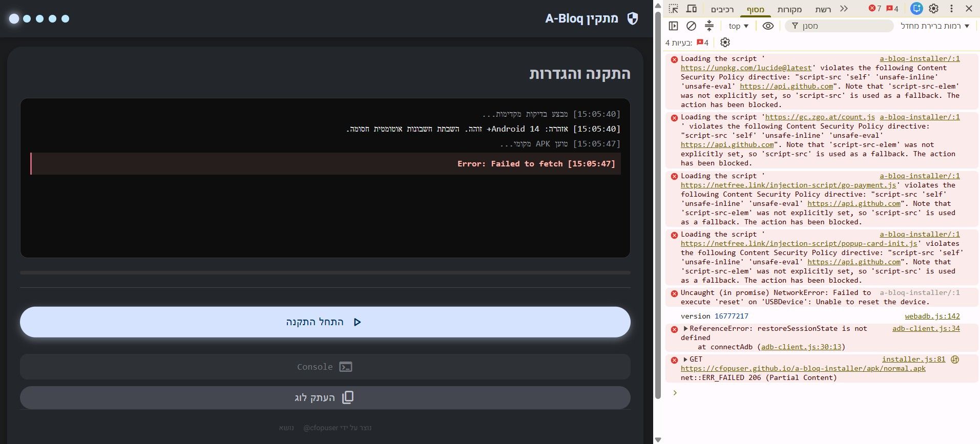Toggle the console sidebar icon

point(674,26)
